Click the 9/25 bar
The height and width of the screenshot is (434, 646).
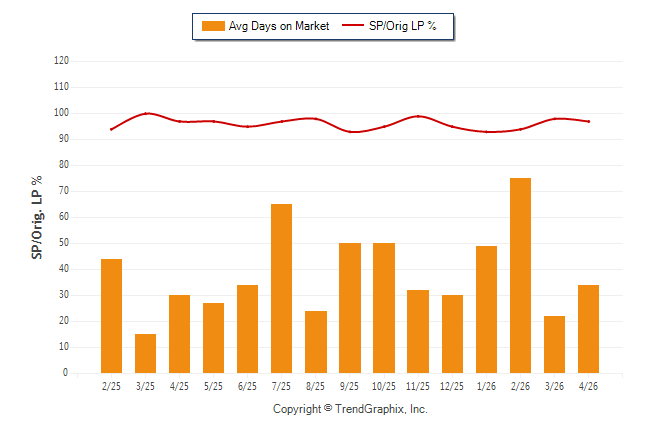(x=350, y=308)
